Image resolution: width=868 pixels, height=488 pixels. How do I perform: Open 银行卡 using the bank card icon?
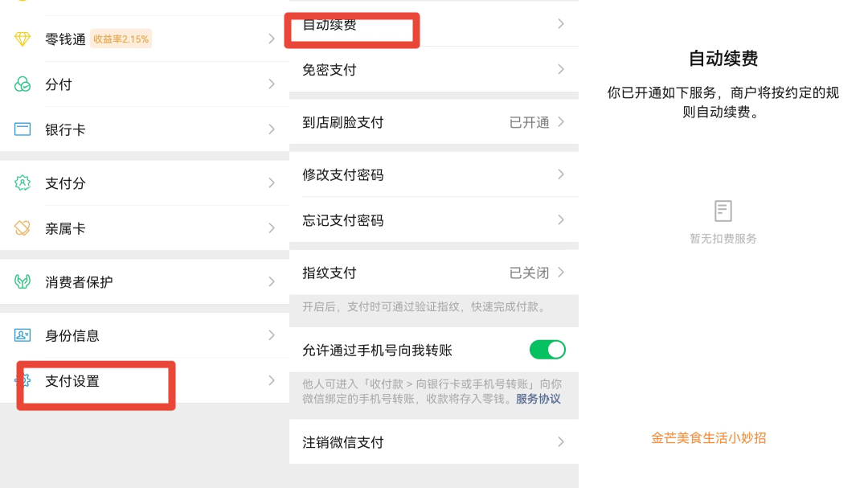click(x=22, y=129)
